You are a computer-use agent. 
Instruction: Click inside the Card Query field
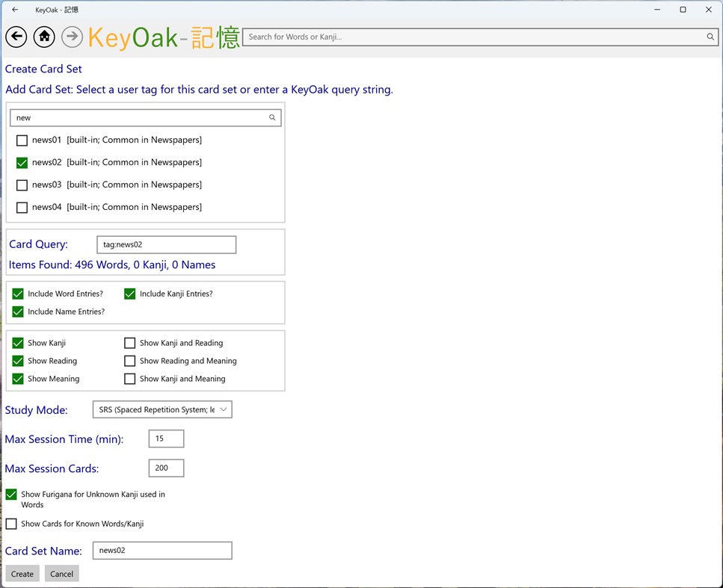point(166,244)
